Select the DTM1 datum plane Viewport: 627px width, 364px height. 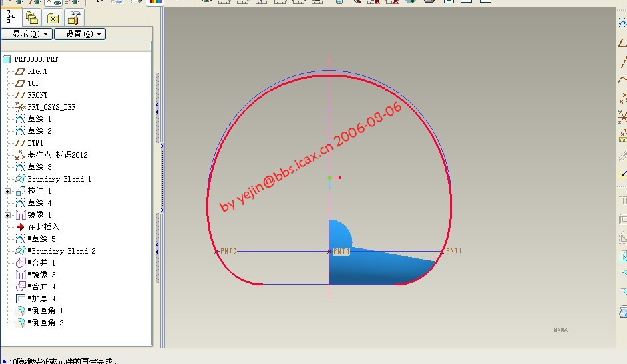click(x=29, y=143)
